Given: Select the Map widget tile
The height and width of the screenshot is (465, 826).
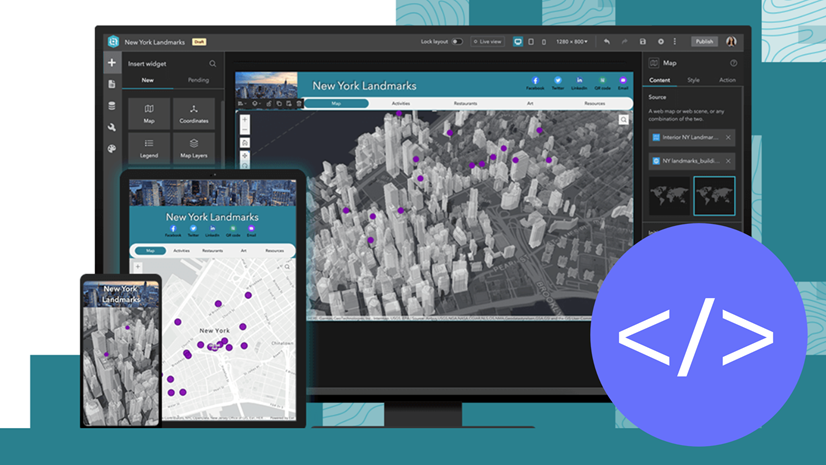Looking at the screenshot, I should 149,113.
